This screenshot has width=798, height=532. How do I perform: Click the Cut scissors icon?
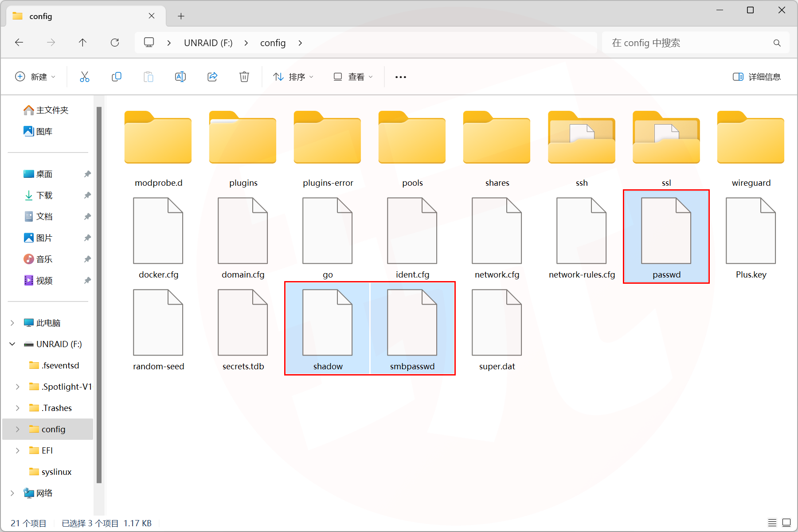(x=85, y=77)
